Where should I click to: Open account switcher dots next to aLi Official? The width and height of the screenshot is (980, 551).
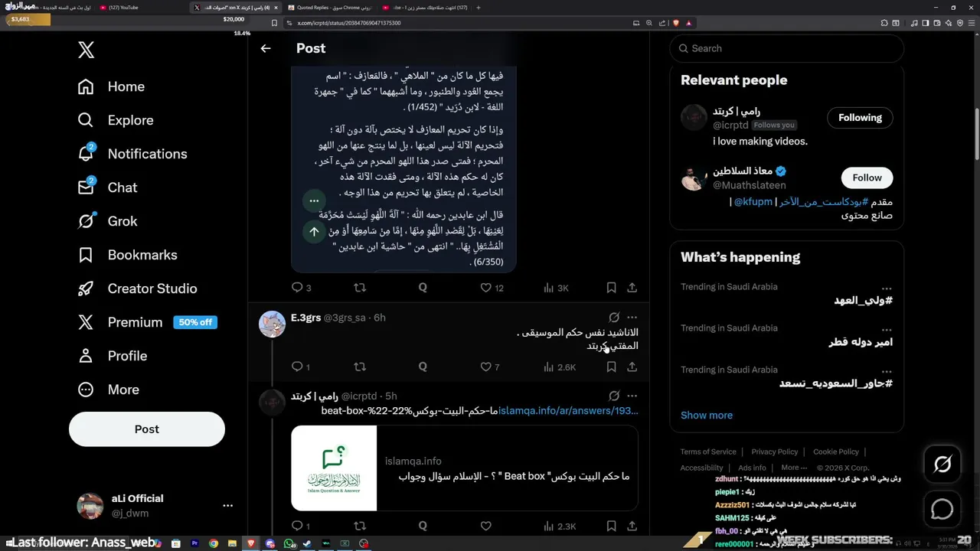tap(227, 506)
